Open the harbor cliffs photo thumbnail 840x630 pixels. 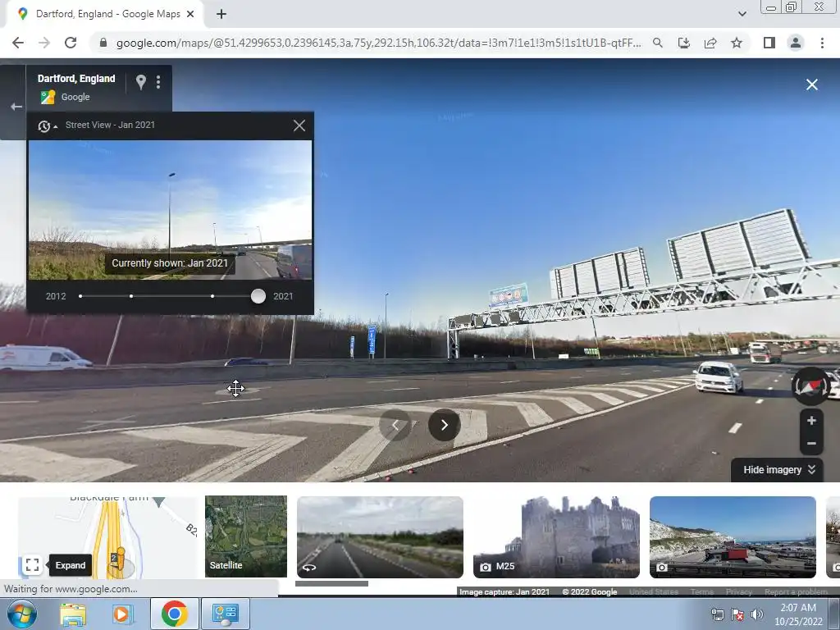[733, 537]
